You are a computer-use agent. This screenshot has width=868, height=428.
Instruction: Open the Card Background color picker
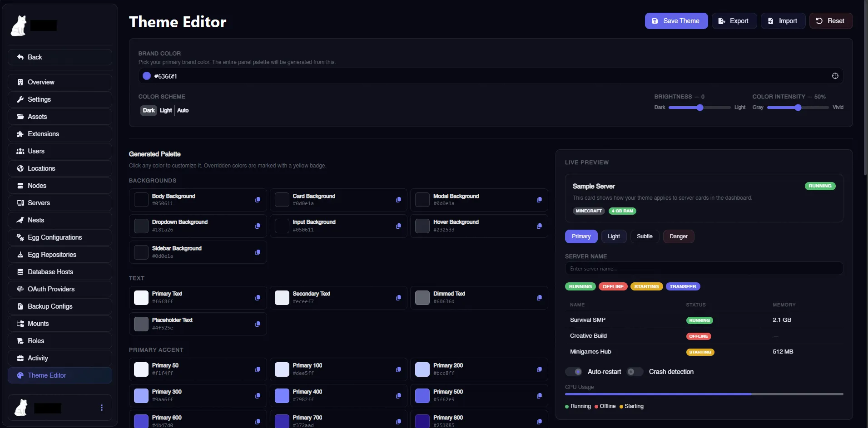coord(282,200)
